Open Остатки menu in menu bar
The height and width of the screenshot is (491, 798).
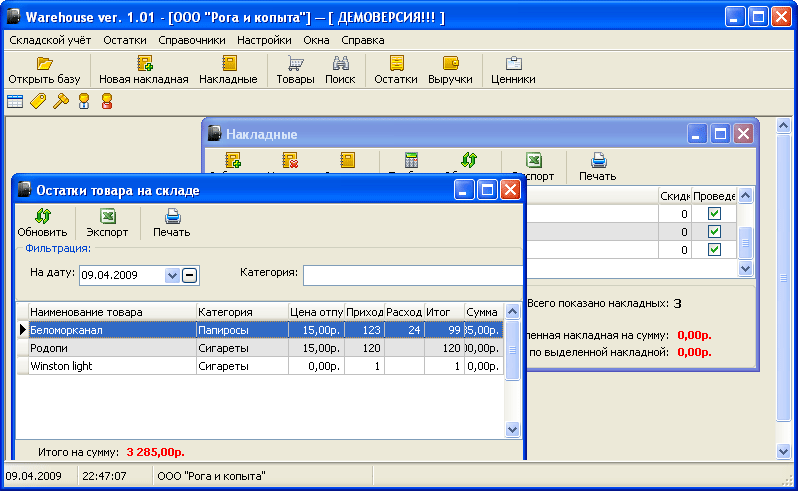tap(125, 40)
